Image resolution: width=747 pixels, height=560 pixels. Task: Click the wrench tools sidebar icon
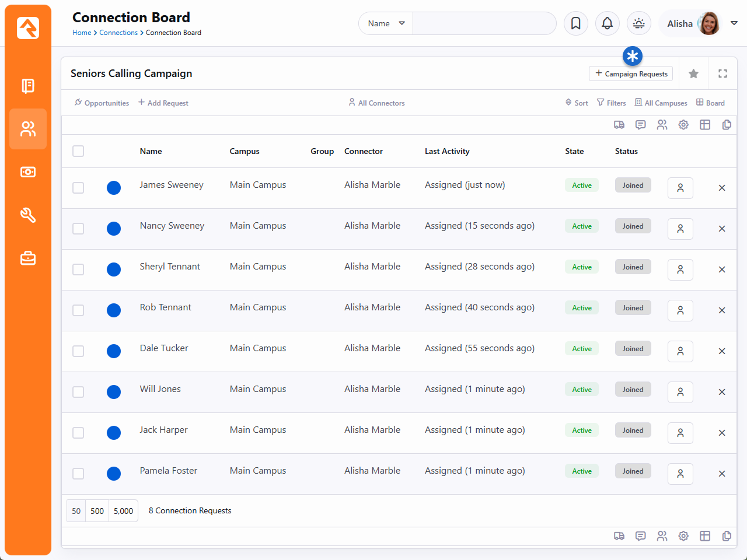28,215
